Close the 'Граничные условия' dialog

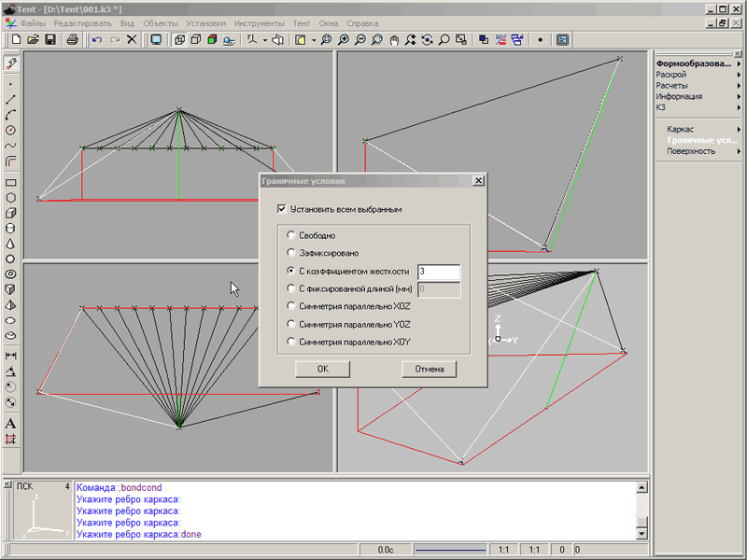click(x=478, y=180)
